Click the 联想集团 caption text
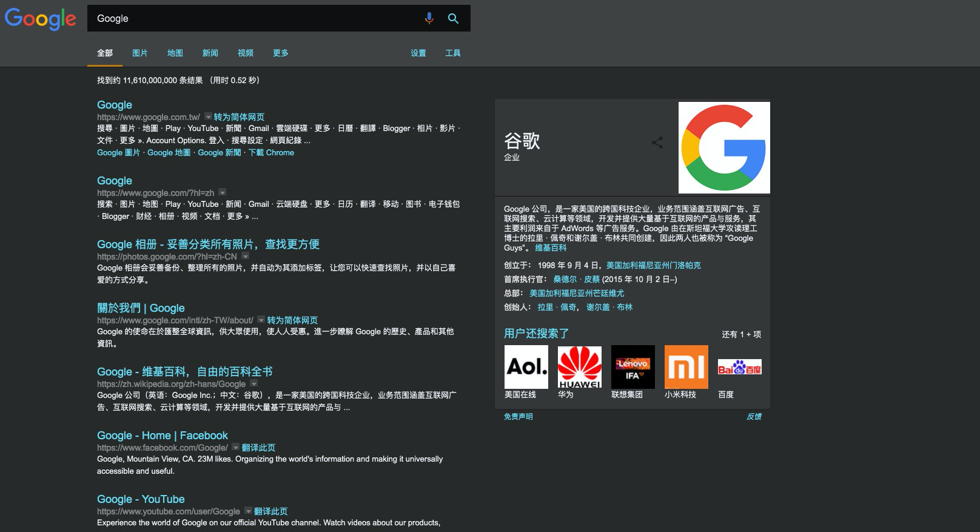Viewport: 980px width, 532px height. coord(627,394)
